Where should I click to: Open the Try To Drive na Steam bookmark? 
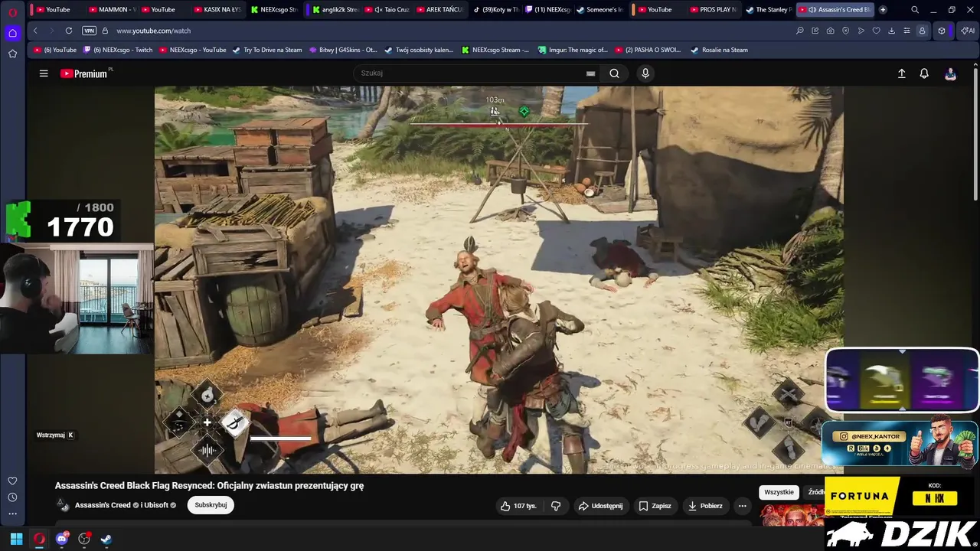pos(267,50)
